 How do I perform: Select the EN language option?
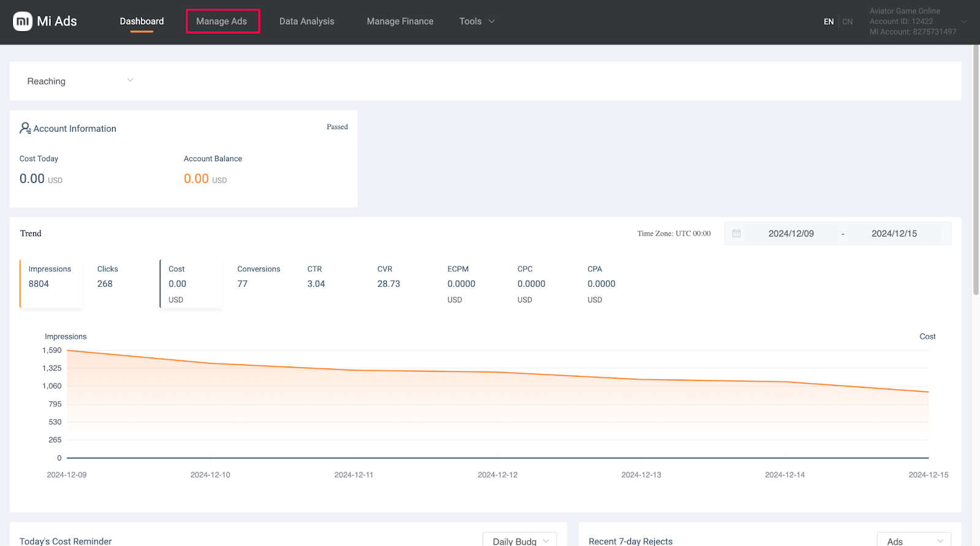[828, 22]
